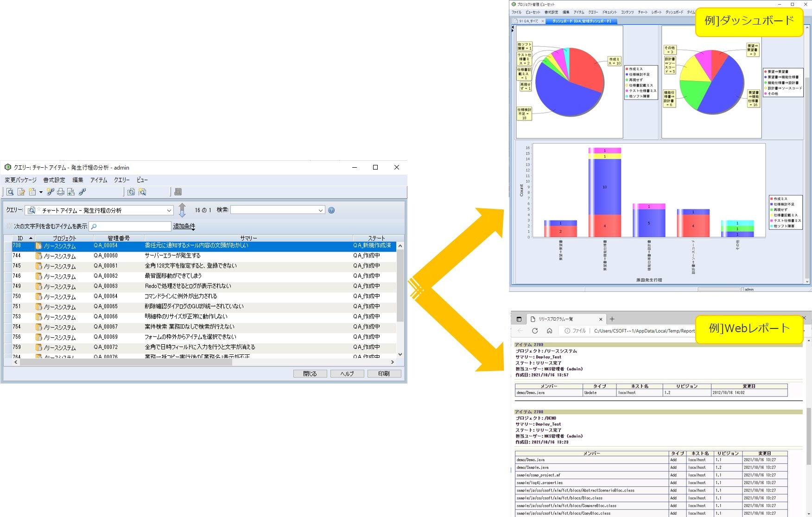
Task: Click the browser reload icon
Action: [x=535, y=331]
